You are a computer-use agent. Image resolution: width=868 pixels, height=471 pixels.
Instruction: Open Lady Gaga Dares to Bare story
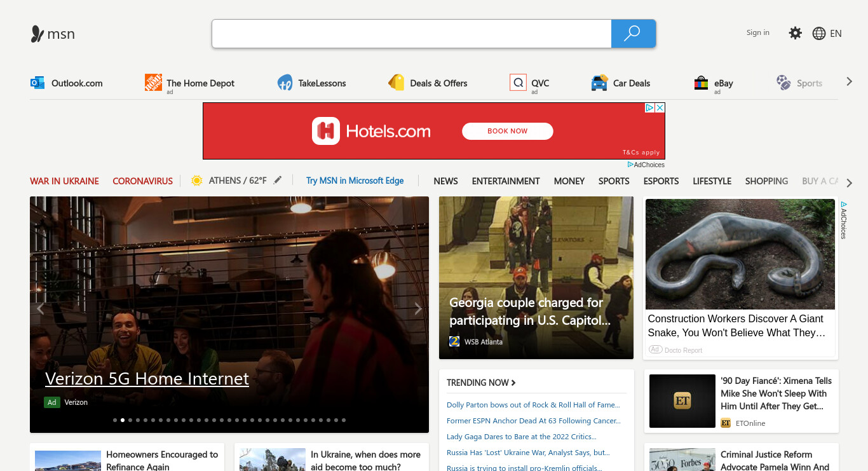point(521,437)
